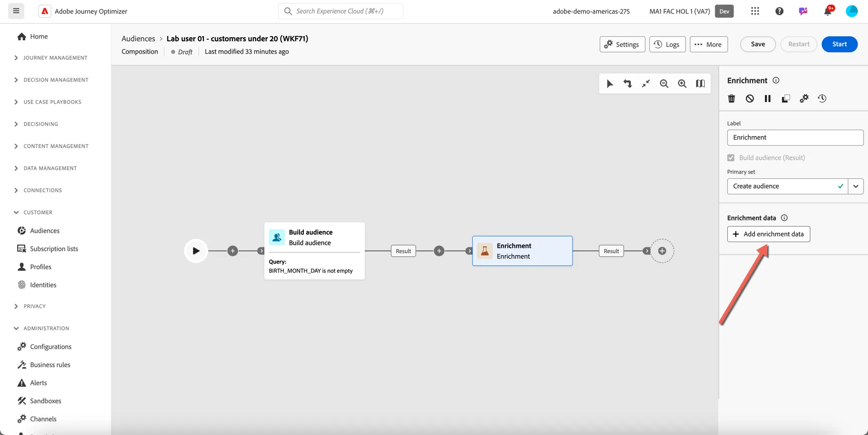Image resolution: width=868 pixels, height=435 pixels.
Task: Select the Build audience activity node
Action: point(314,251)
